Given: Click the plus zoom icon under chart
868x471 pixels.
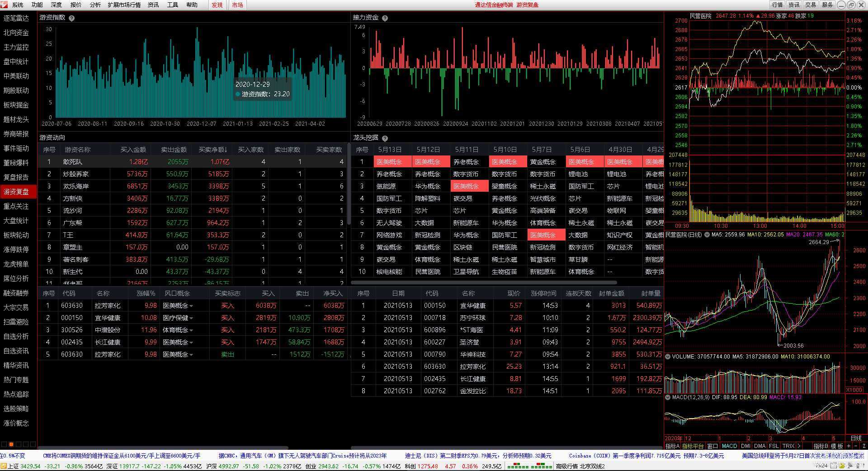Looking at the screenshot, I should point(849,446).
